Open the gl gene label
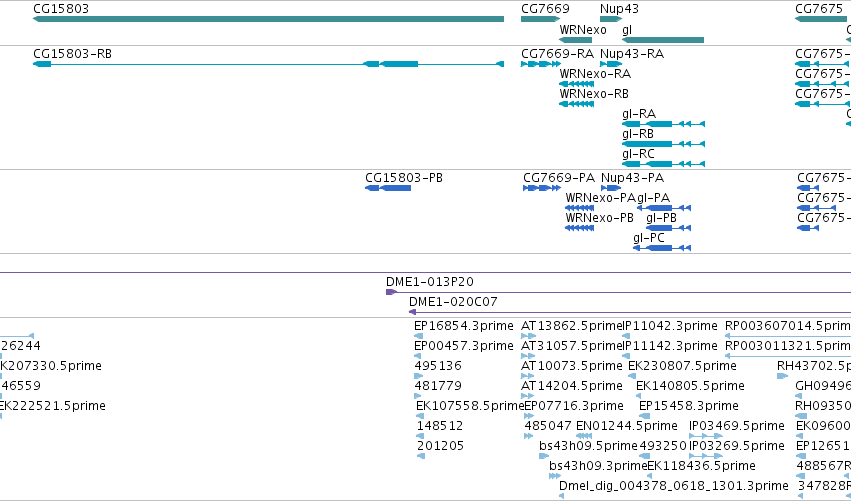851x501 pixels. [627, 30]
